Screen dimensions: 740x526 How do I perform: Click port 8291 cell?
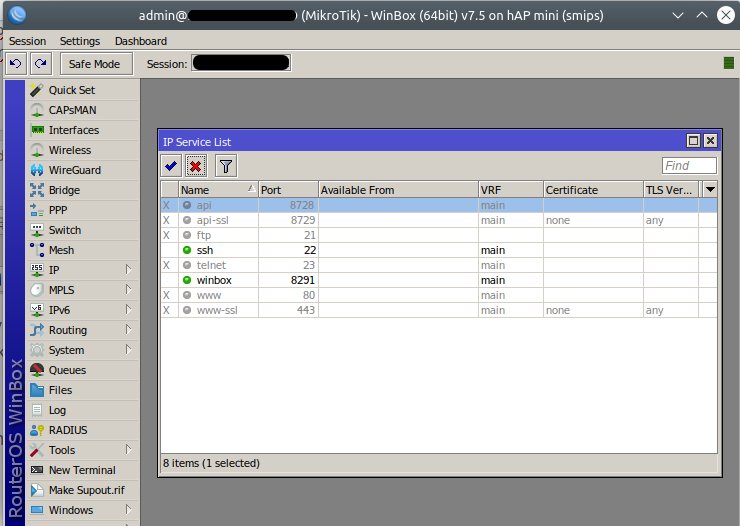click(288, 280)
